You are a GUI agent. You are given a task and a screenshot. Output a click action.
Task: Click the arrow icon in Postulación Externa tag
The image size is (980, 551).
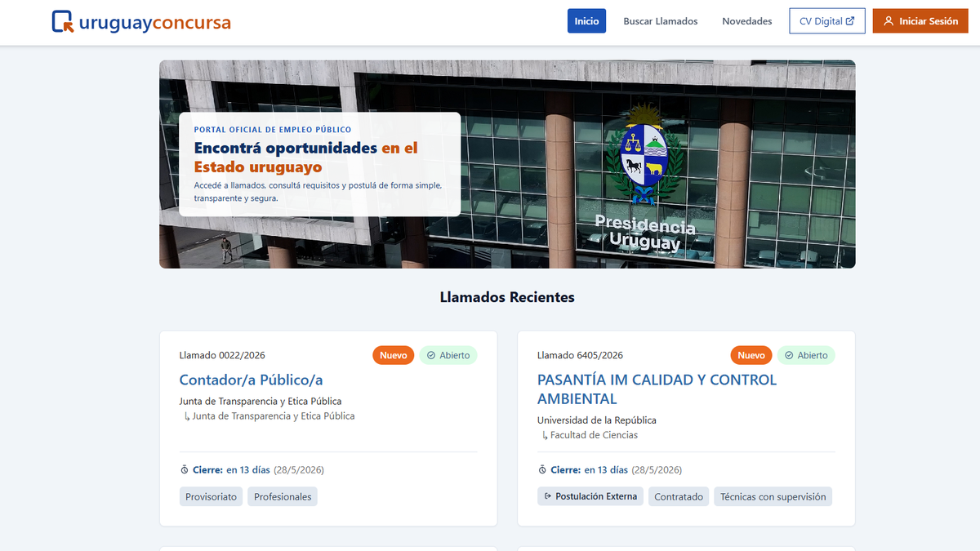pos(547,496)
